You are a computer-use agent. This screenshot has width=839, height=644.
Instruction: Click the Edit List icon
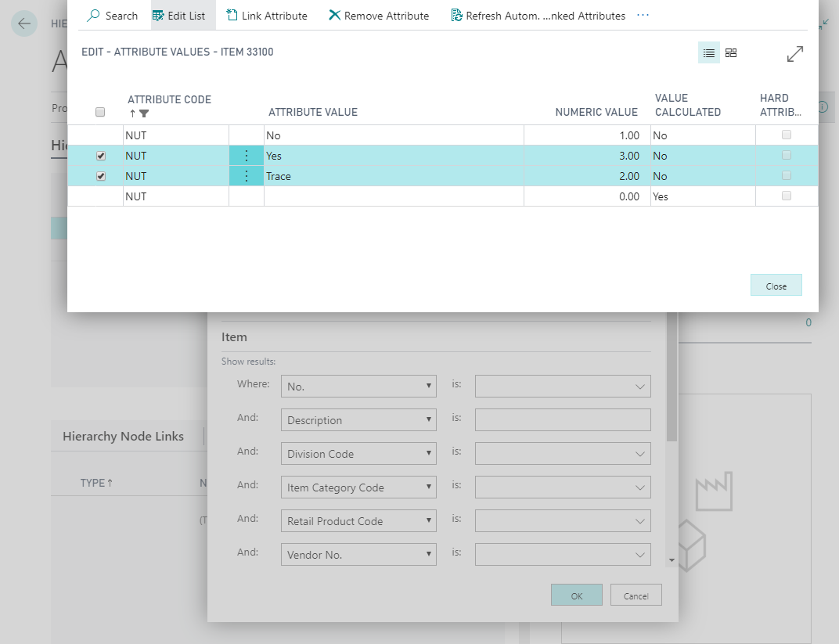pyautogui.click(x=158, y=16)
